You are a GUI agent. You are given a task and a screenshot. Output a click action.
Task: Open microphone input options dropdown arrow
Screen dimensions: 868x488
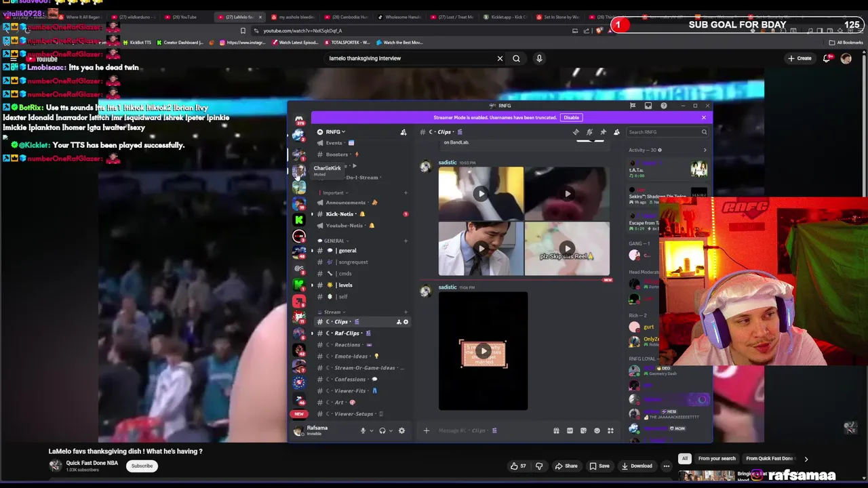[371, 431]
